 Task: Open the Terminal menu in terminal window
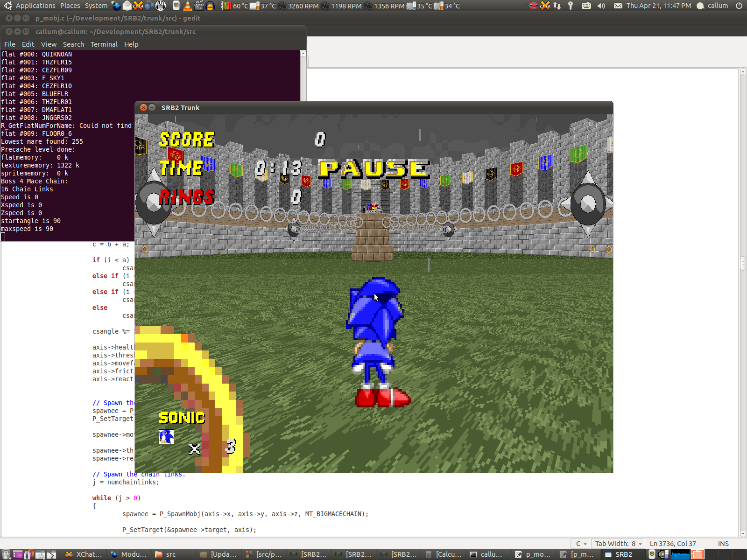coord(104,44)
